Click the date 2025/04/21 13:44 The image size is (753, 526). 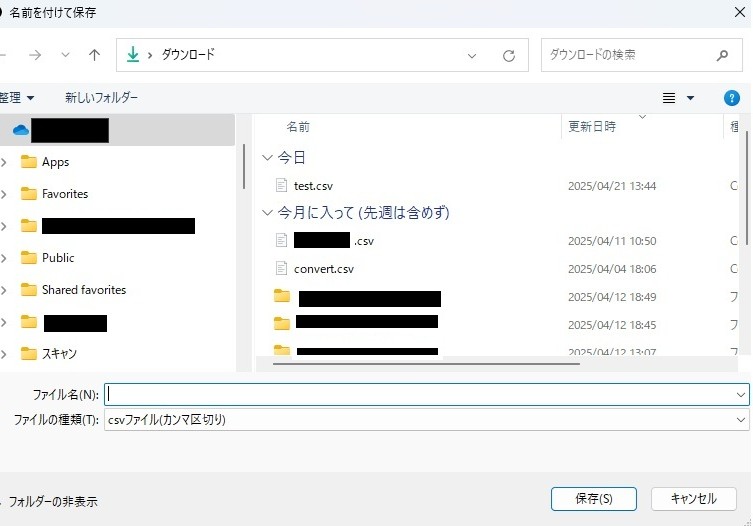(612, 186)
